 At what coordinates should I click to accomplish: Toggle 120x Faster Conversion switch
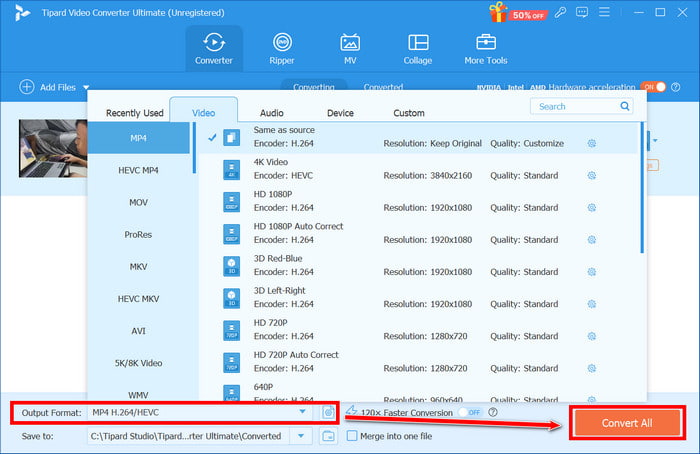(470, 412)
